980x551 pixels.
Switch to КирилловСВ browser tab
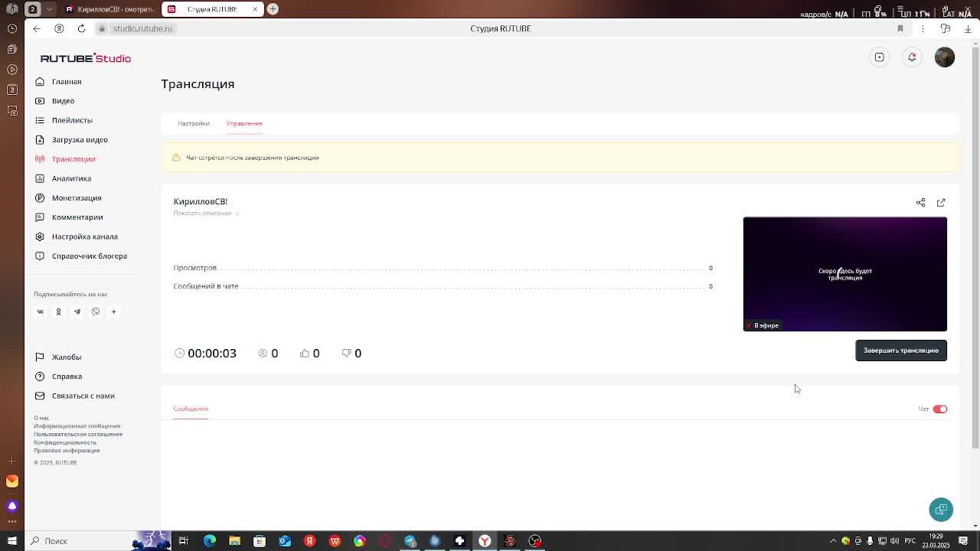pos(109,9)
